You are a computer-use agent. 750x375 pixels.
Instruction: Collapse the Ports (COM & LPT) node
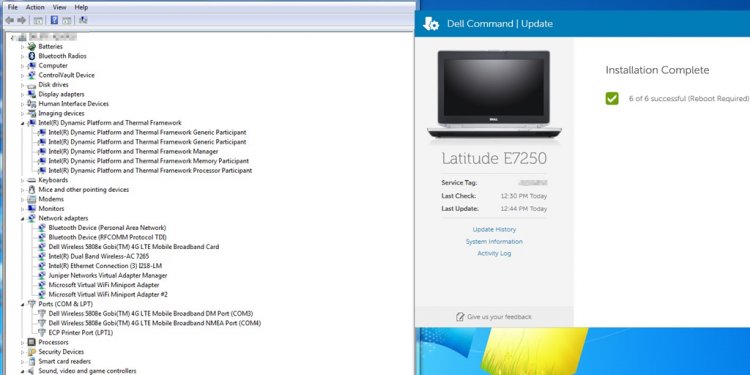[22, 305]
